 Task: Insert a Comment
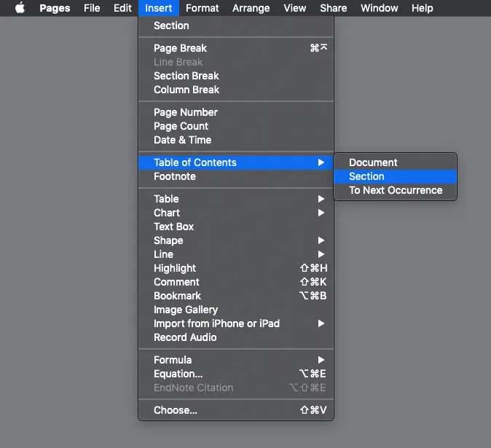pos(236,282)
